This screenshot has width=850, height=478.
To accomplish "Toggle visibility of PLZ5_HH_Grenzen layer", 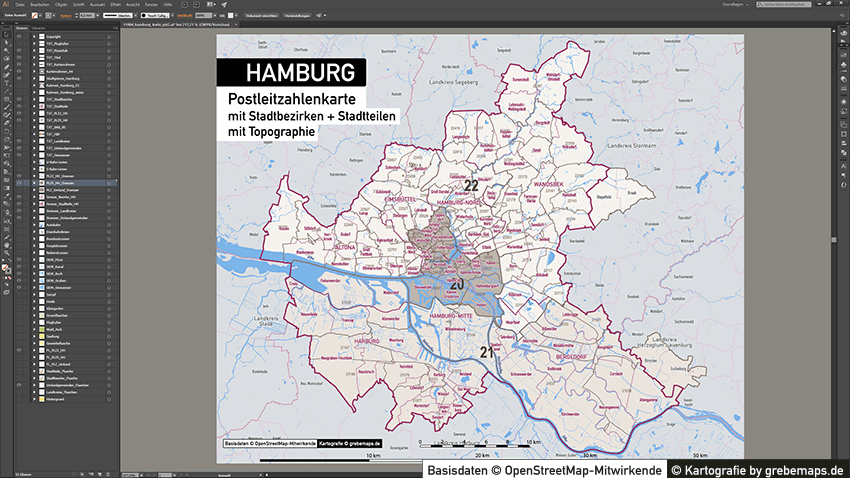I will [x=19, y=184].
